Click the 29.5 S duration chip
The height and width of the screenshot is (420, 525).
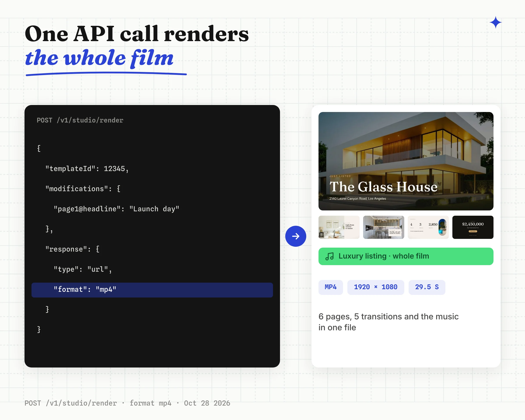tap(427, 287)
